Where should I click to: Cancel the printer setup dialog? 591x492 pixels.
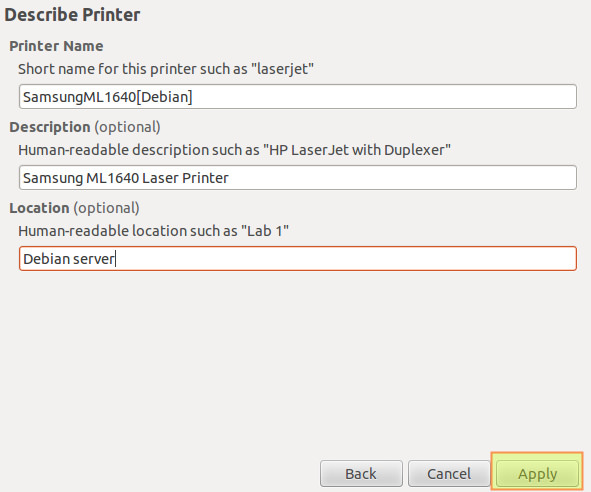coord(449,474)
